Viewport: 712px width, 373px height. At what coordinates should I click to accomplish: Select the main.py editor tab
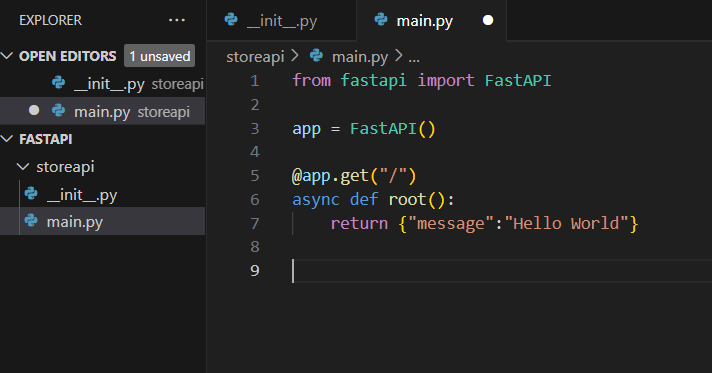pos(432,20)
